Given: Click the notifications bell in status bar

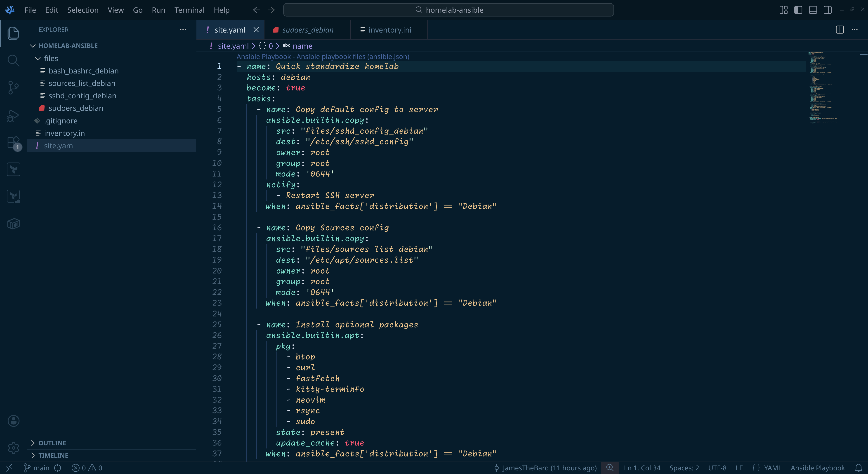Looking at the screenshot, I should [x=858, y=468].
